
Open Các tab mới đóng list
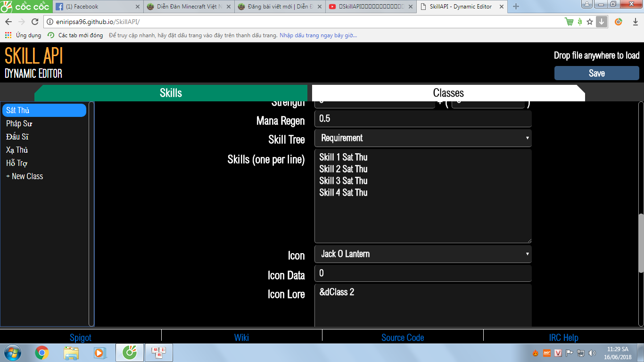(75, 35)
